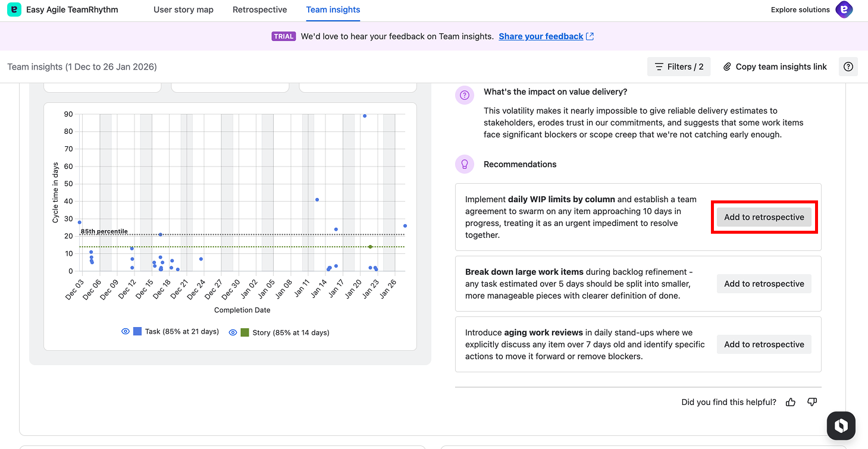Toggle visibility of Story series
This screenshot has width=868, height=449.
[x=233, y=332]
